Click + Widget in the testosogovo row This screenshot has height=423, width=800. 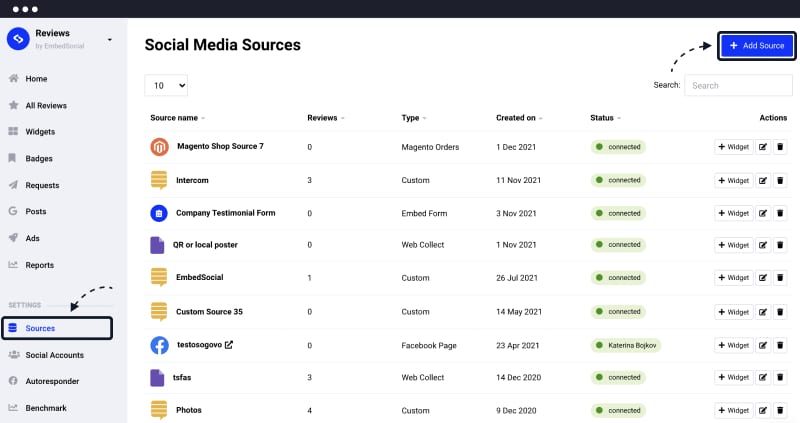coord(734,345)
